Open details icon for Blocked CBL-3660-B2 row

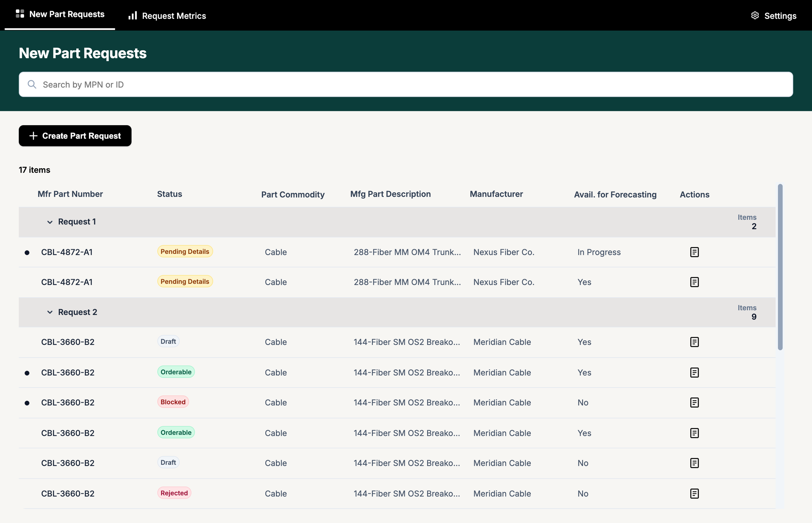(694, 402)
